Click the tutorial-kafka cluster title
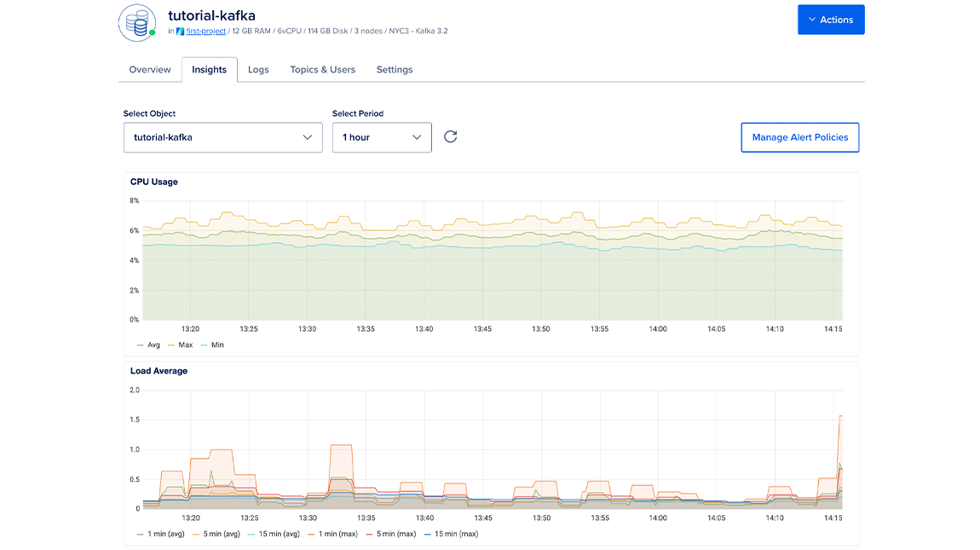The width and height of the screenshot is (980, 550). [211, 15]
